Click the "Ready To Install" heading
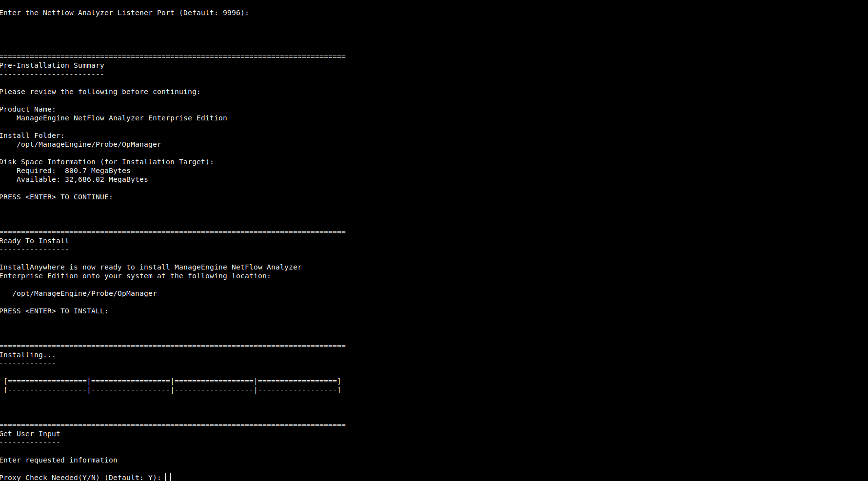 [x=35, y=241]
